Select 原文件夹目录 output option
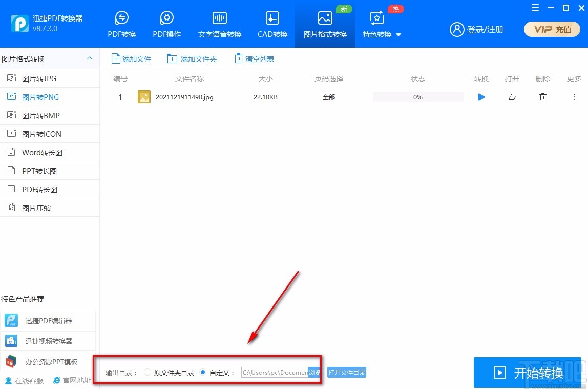Screen dimensions: 588x389 point(148,373)
